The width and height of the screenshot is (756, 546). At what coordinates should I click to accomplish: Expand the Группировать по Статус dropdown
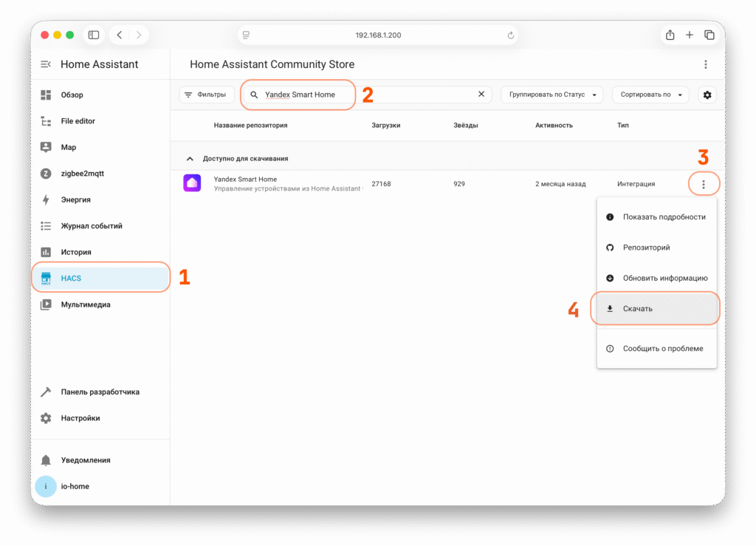pos(552,95)
